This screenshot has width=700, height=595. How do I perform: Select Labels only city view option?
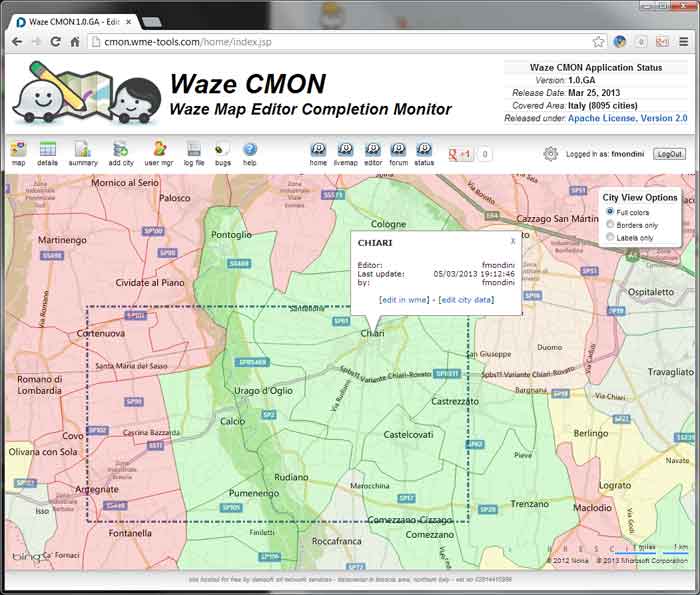coord(610,237)
